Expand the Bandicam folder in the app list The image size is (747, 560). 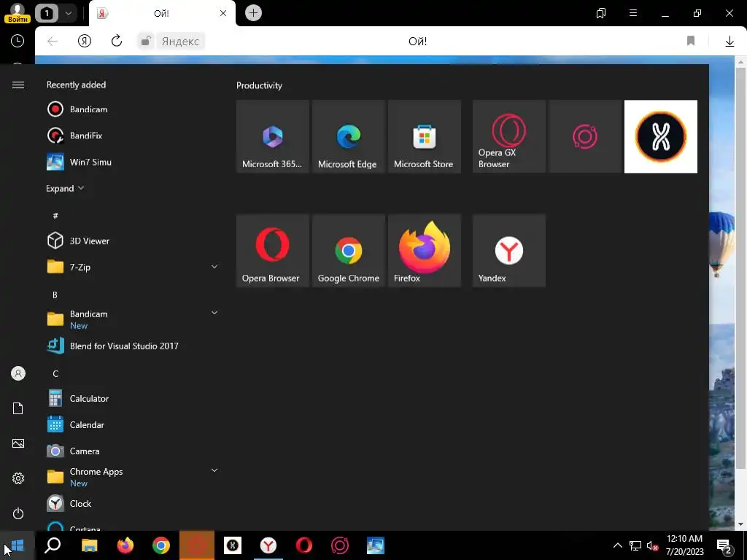(x=214, y=313)
